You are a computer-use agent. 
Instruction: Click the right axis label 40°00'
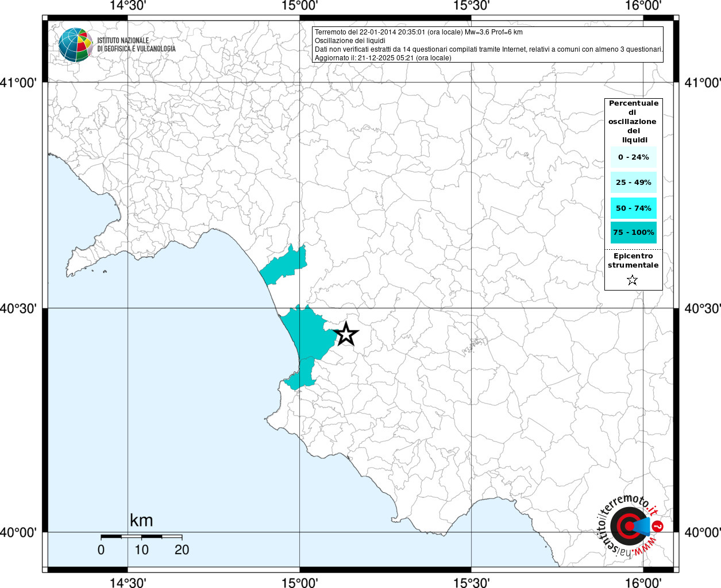703,532
